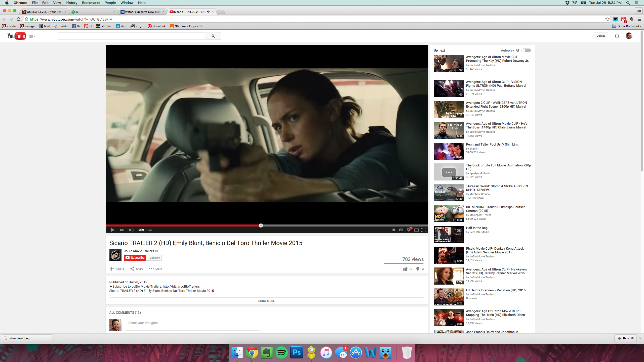Reload the page

(x=18, y=19)
